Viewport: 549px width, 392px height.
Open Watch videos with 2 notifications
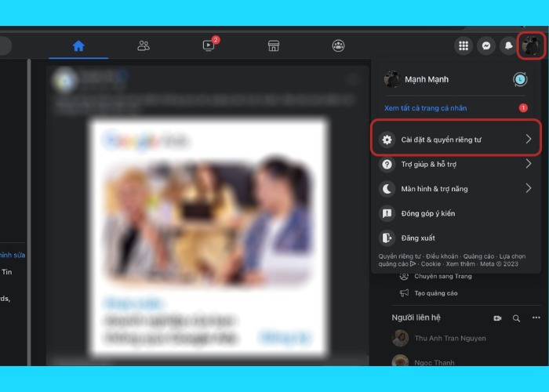pos(209,45)
